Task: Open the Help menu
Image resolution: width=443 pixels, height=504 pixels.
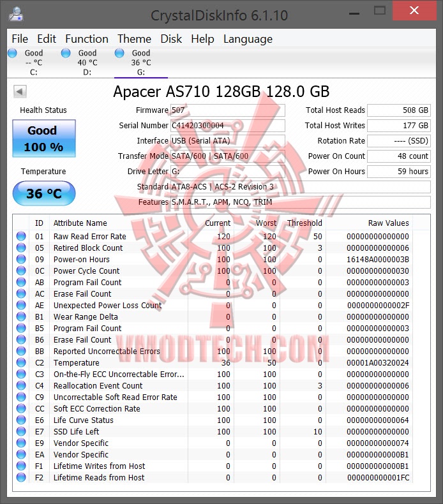Action: click(x=202, y=39)
